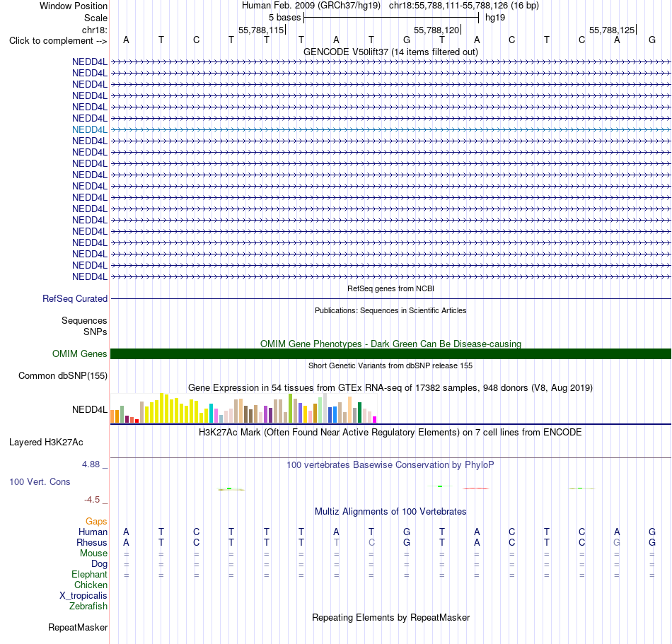Click the SNPs track label
Image resolution: width=672 pixels, height=644 pixels.
[x=95, y=332]
